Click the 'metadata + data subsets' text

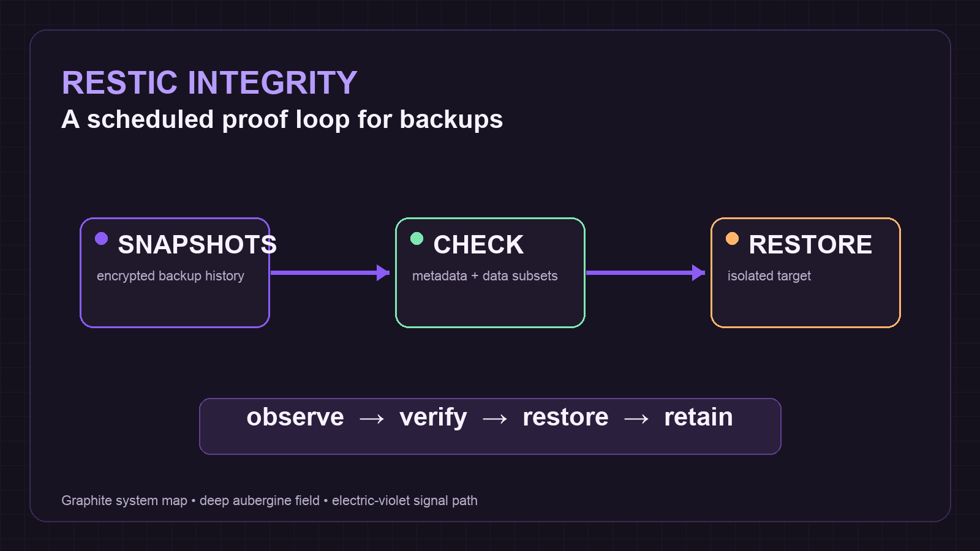485,276
